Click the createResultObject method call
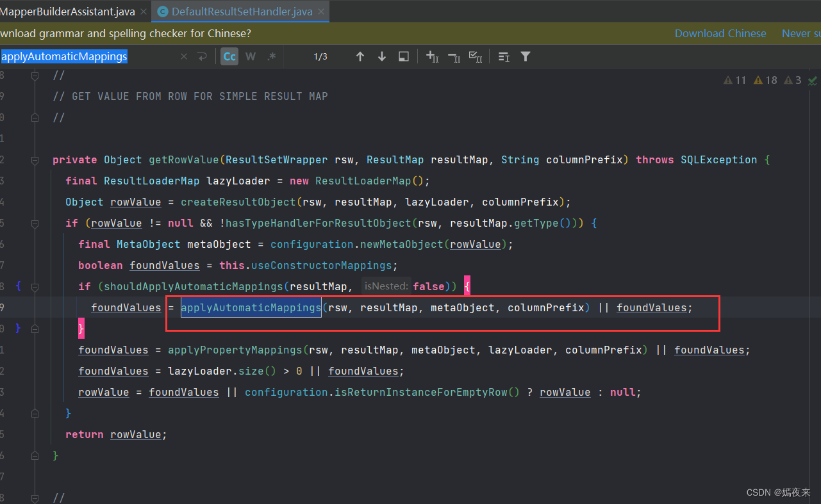This screenshot has height=504, width=821. pyautogui.click(x=238, y=202)
